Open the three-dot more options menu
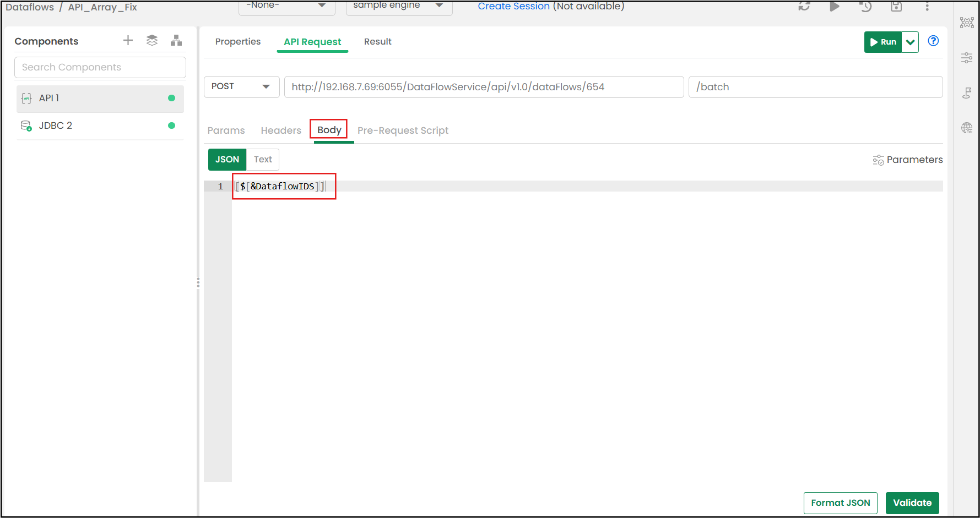The image size is (980, 518). pos(927,7)
